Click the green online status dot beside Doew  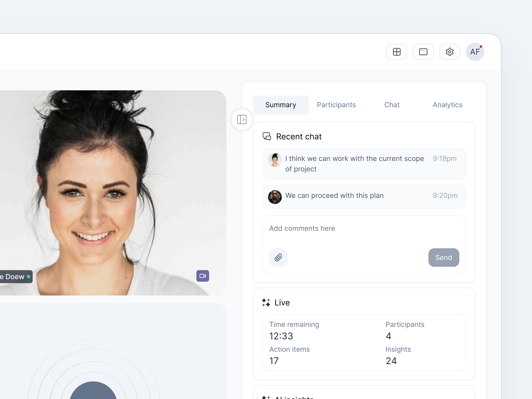pyautogui.click(x=28, y=277)
